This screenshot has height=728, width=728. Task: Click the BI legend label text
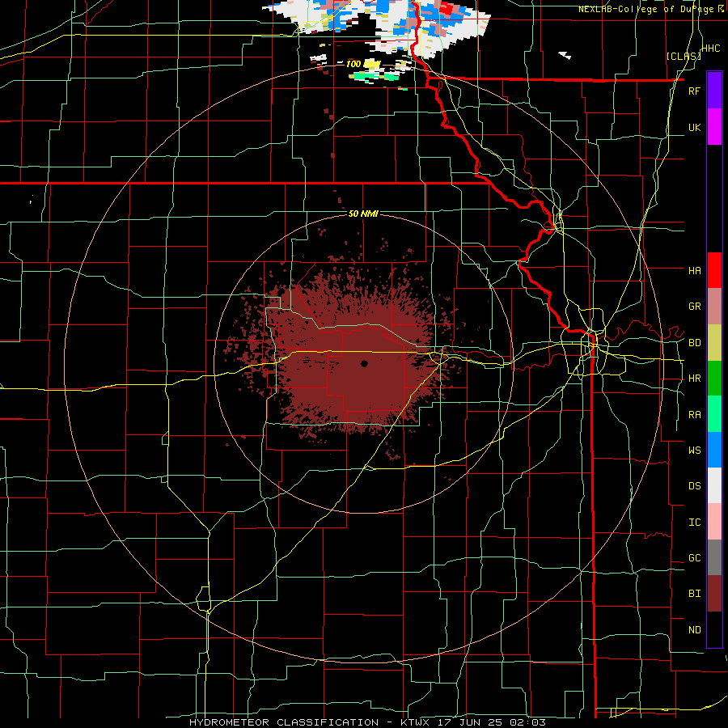695,594
